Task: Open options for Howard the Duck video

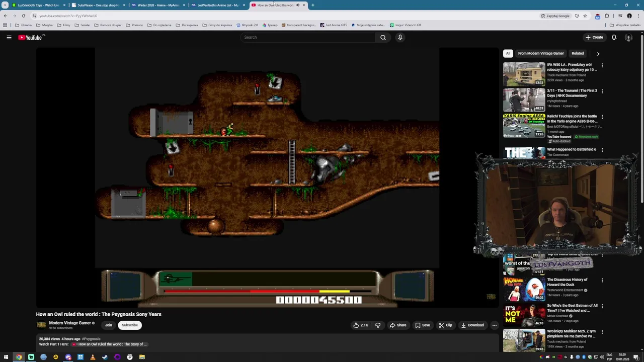Action: (602, 280)
